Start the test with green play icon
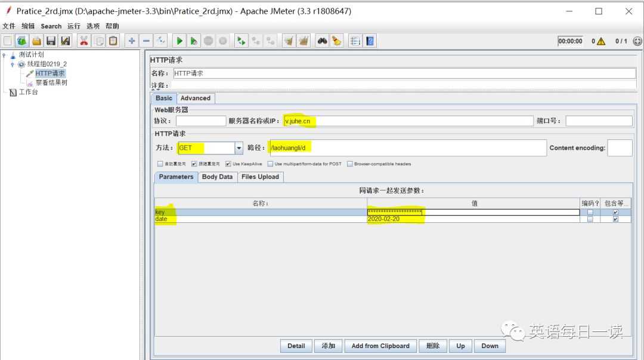Viewport: 644px width, 360px height. click(179, 41)
